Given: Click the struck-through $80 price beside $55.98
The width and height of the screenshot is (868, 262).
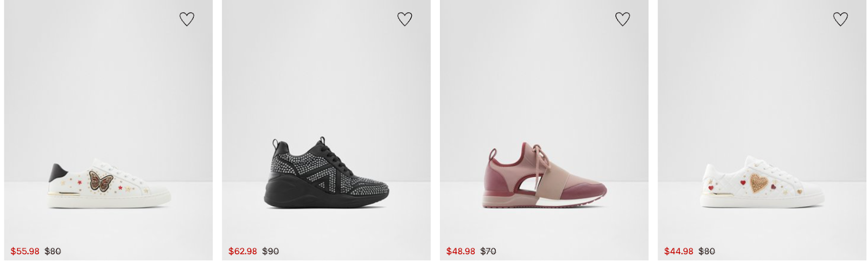Looking at the screenshot, I should (x=53, y=251).
